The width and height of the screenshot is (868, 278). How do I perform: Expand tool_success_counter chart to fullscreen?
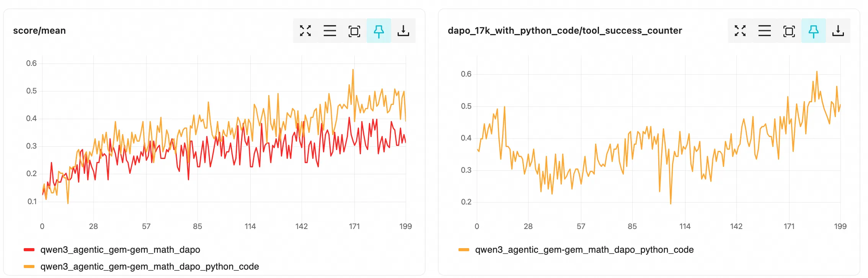click(740, 31)
